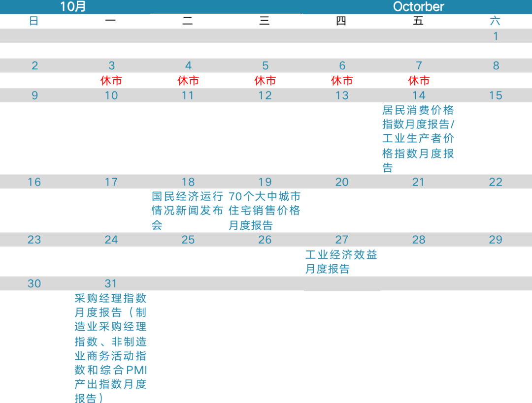The image size is (532, 403).
Task: Select date 19 in the calendar
Action: (x=265, y=183)
